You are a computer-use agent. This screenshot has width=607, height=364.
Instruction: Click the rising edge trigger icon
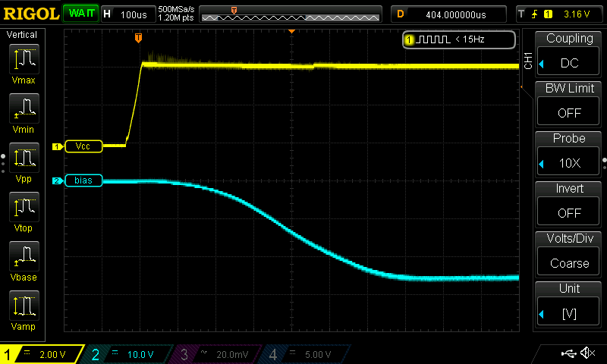pyautogui.click(x=535, y=14)
